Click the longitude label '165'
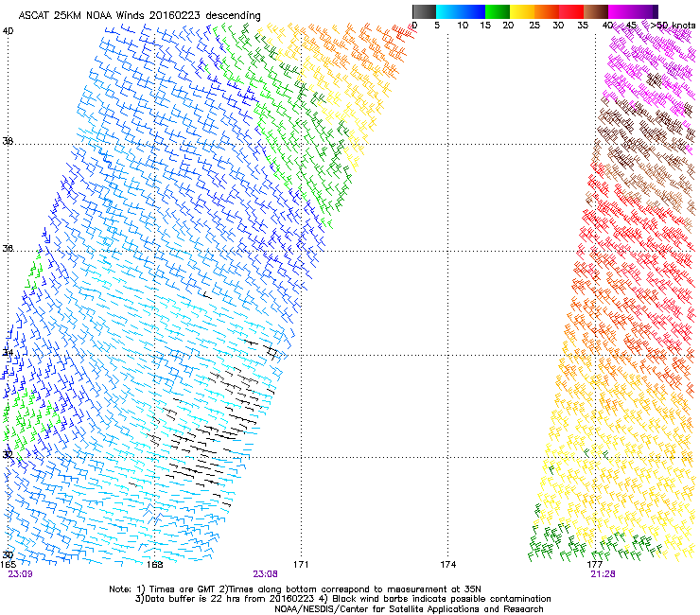Screen dimensions: 700x615 (x=8, y=565)
